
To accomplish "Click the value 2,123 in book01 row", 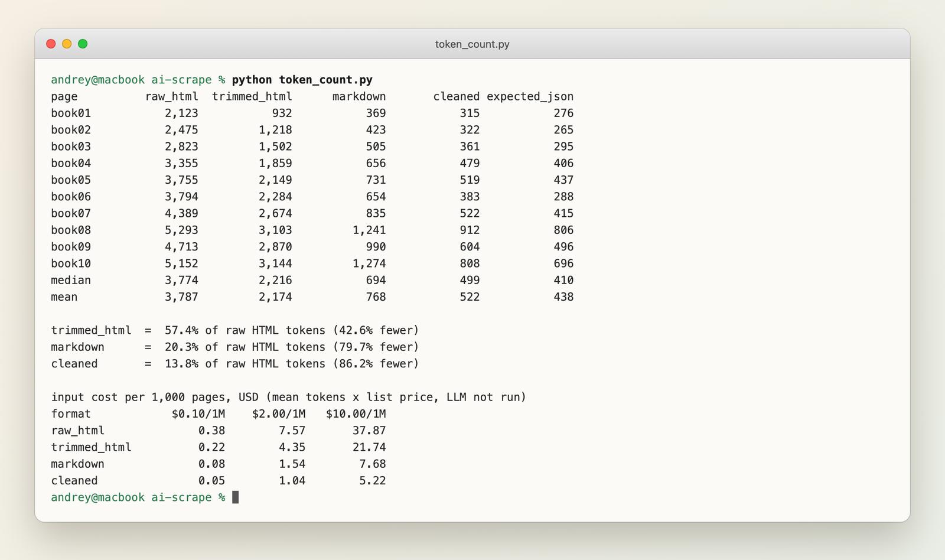I will point(182,113).
